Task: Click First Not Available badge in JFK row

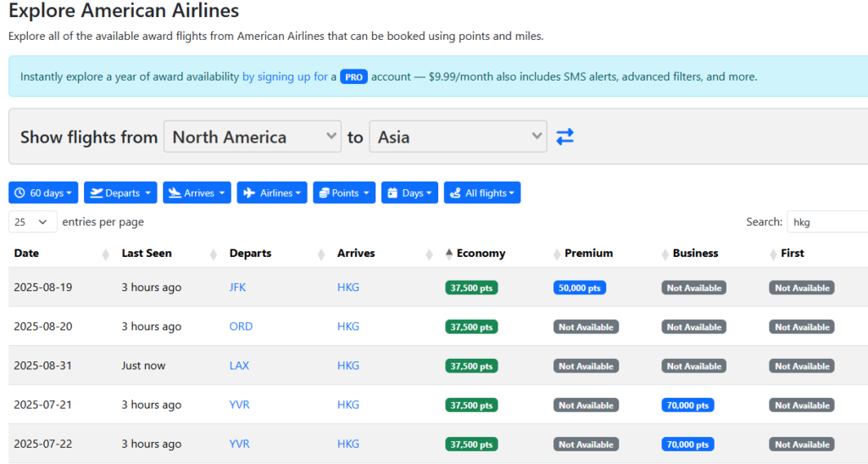Action: 802,288
